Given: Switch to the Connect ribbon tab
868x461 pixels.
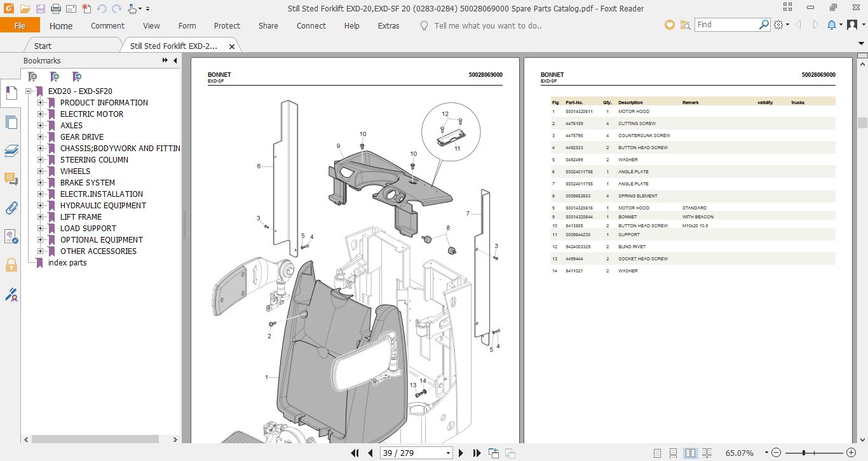Looking at the screenshot, I should (x=311, y=26).
